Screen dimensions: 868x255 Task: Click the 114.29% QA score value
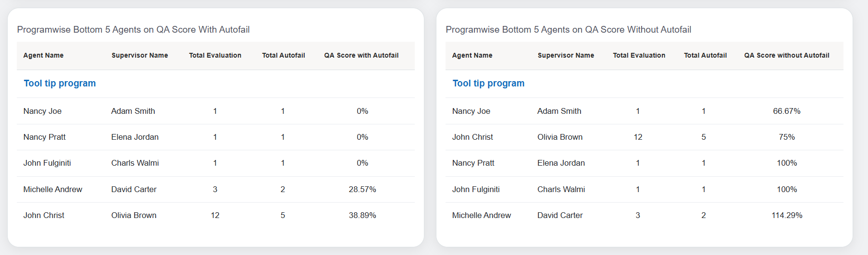point(787,216)
